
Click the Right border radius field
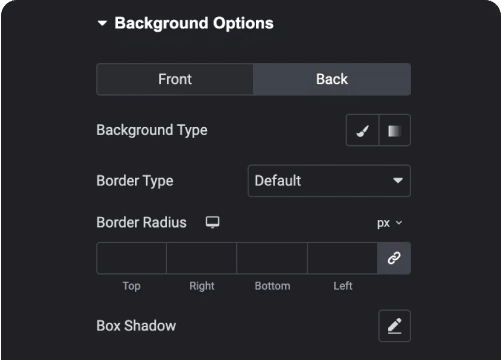point(201,258)
